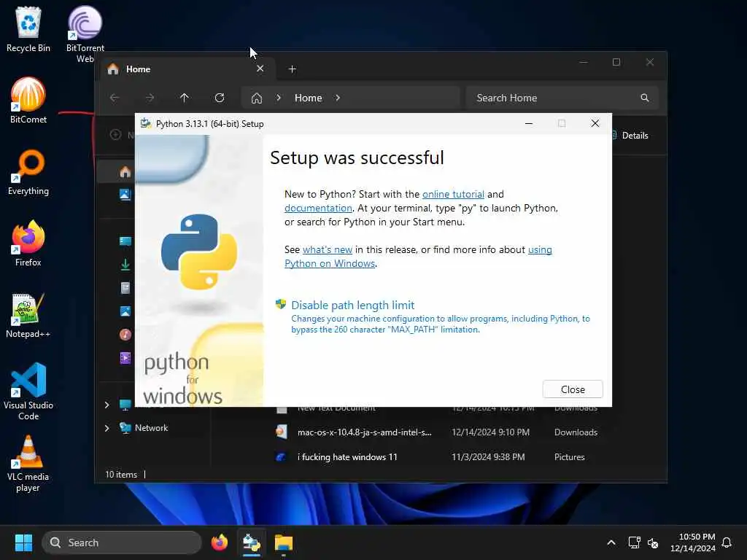Open Desktop folder icon in sidebar
Screen dimensions: 747x560
[125, 241]
